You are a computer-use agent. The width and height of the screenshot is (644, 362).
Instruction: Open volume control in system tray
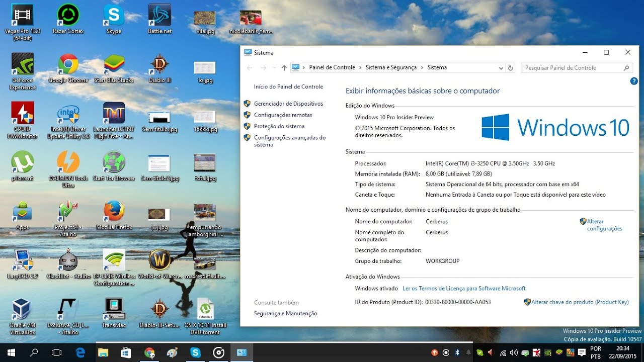tap(514, 352)
